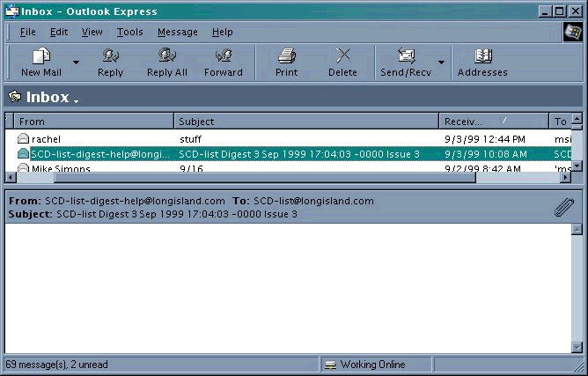Open the Addresses book
This screenshot has height=376, width=588.
482,62
